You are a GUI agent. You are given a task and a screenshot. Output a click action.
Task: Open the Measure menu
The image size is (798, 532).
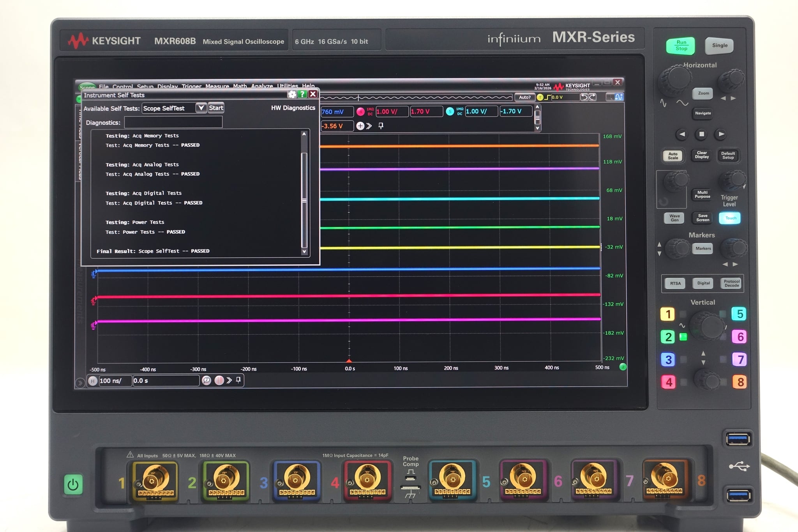click(217, 86)
